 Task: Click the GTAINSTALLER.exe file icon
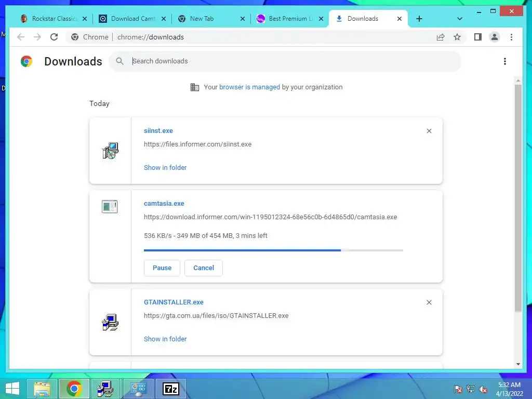tap(110, 322)
